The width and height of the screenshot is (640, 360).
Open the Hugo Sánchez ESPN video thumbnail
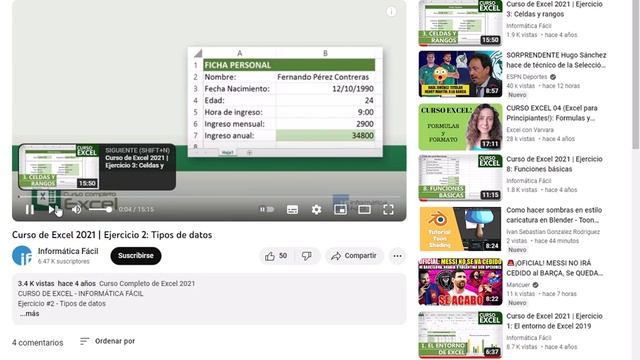(460, 74)
